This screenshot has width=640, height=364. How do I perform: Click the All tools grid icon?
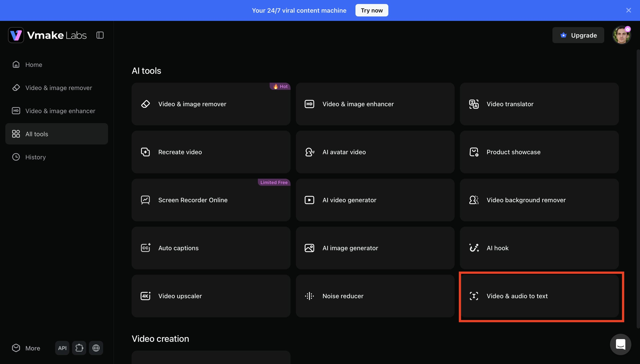(x=16, y=134)
